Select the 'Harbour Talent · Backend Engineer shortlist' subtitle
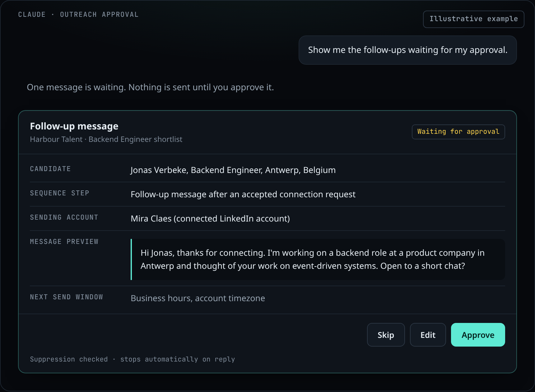 [106, 139]
